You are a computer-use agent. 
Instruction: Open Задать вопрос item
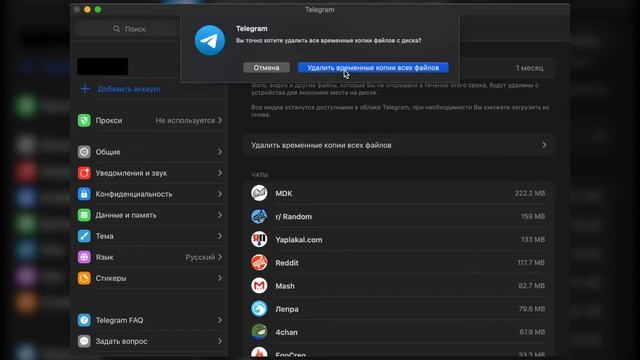point(150,341)
